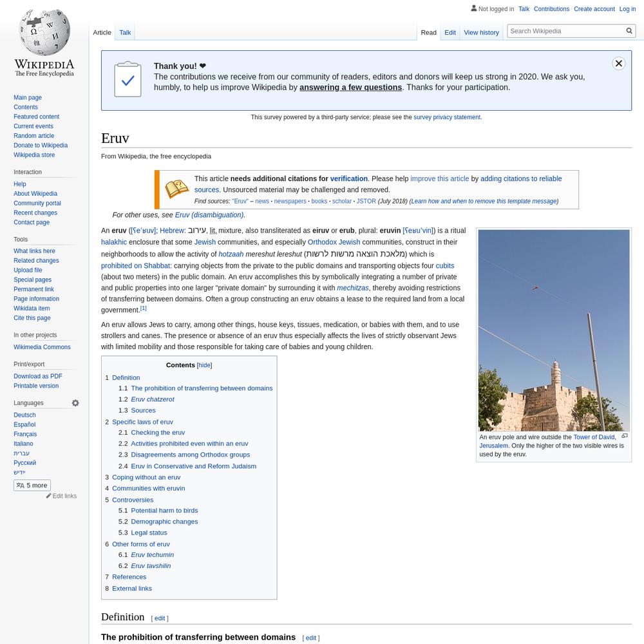
Task: Open Recent changes in sidebar
Action: click(x=35, y=213)
